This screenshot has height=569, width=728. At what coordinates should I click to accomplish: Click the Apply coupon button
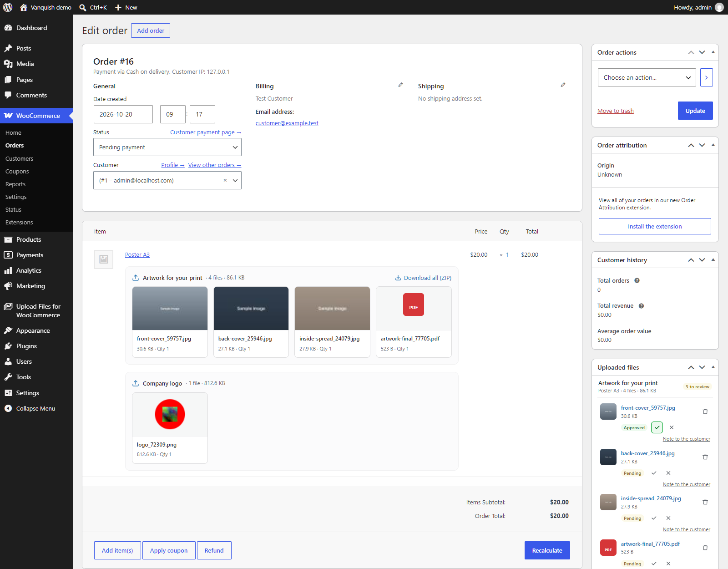point(169,550)
